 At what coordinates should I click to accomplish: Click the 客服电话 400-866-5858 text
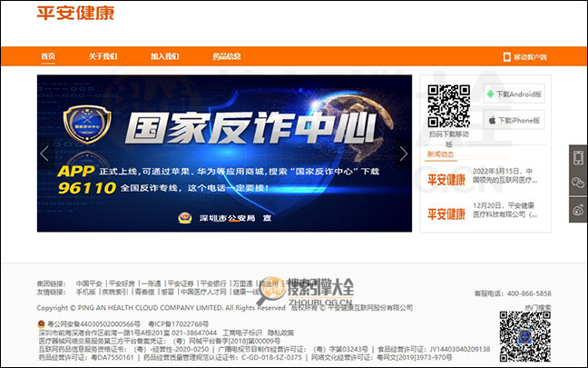(x=513, y=293)
